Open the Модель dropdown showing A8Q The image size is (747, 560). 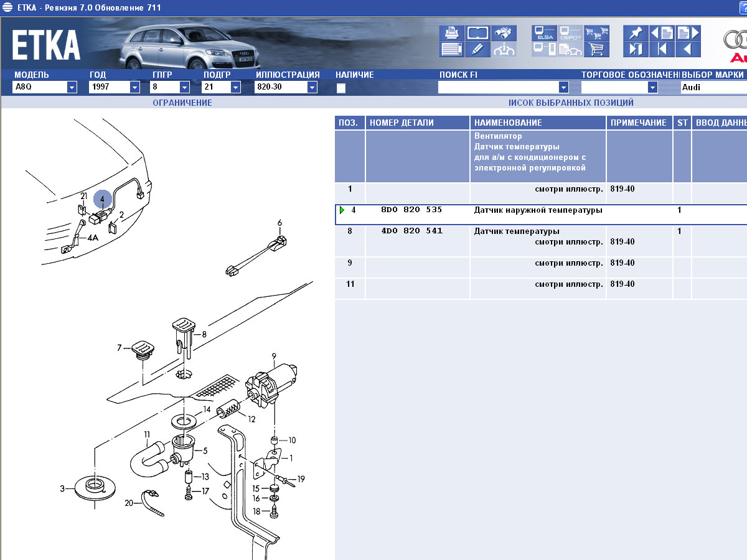pos(72,87)
